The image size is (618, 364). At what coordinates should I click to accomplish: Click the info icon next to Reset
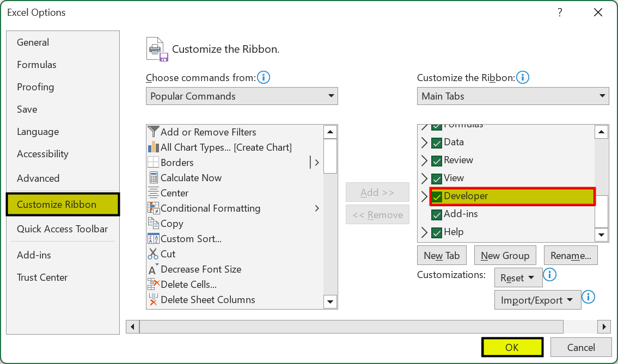550,274
